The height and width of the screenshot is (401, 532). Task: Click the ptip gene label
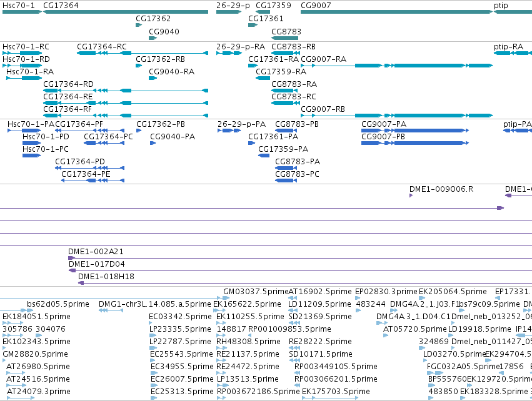tap(501, 6)
